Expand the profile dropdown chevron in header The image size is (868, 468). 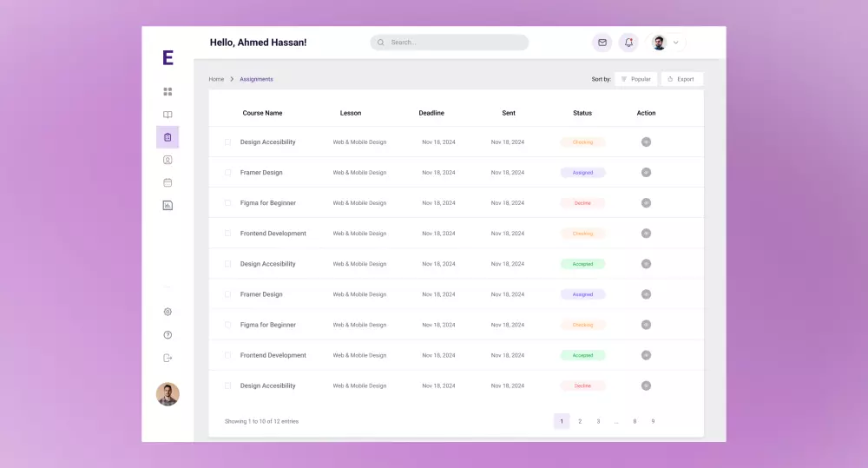(676, 43)
